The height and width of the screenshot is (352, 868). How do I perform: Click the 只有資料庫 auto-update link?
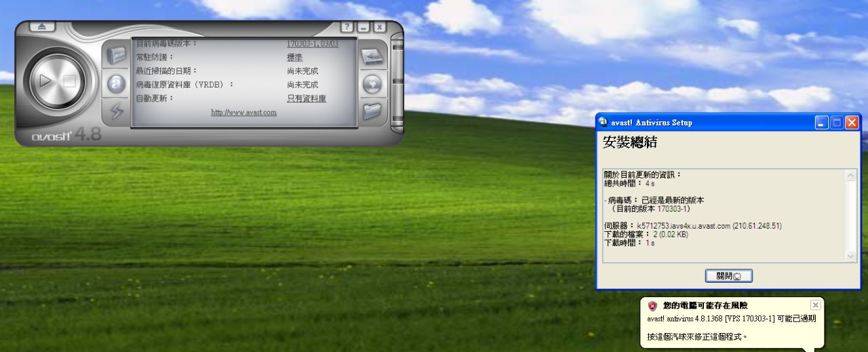pos(307,98)
